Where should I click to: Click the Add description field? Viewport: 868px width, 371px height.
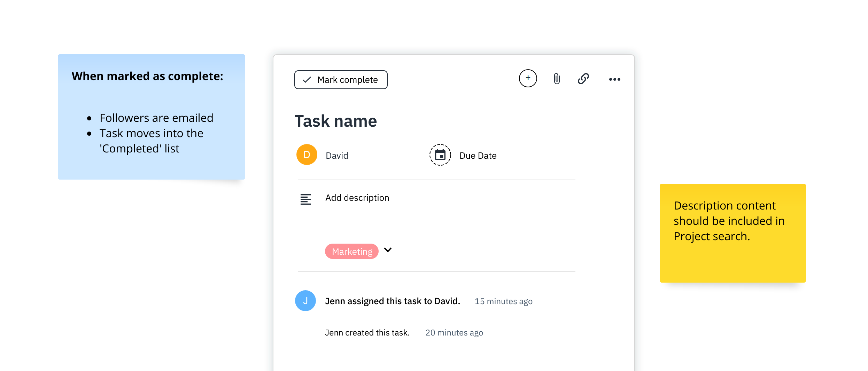tap(357, 198)
